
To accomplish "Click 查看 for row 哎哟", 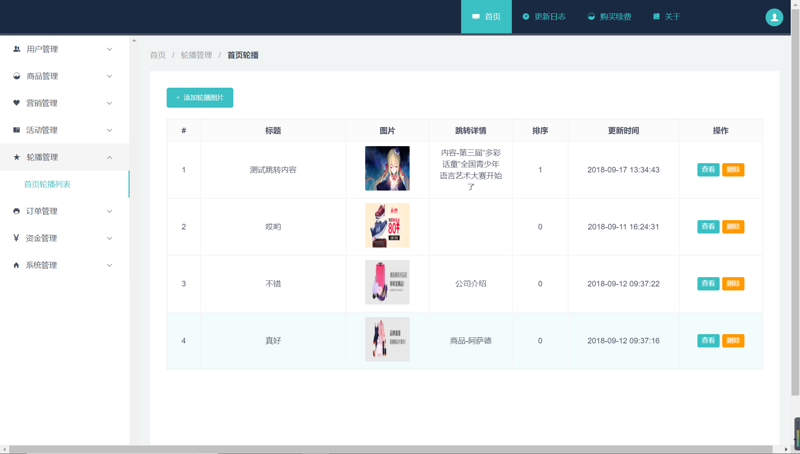I will (708, 226).
